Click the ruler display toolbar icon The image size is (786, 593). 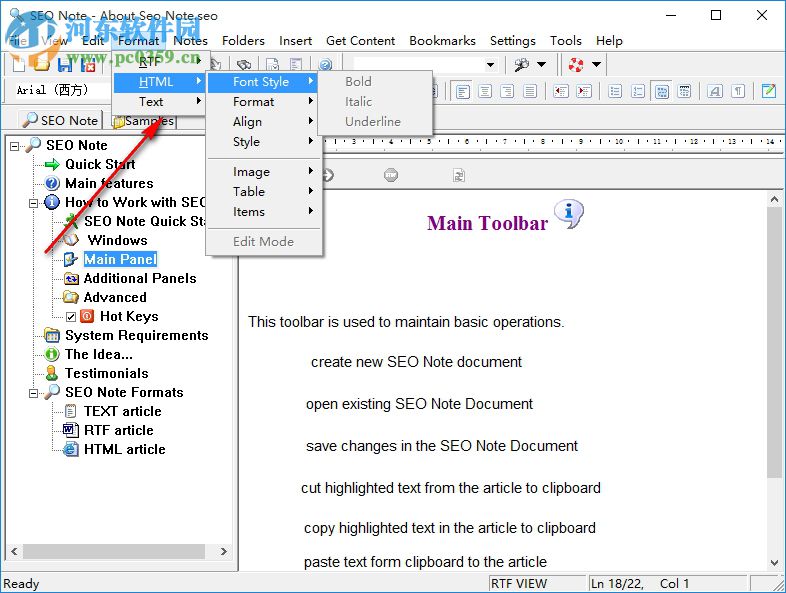pos(684,91)
